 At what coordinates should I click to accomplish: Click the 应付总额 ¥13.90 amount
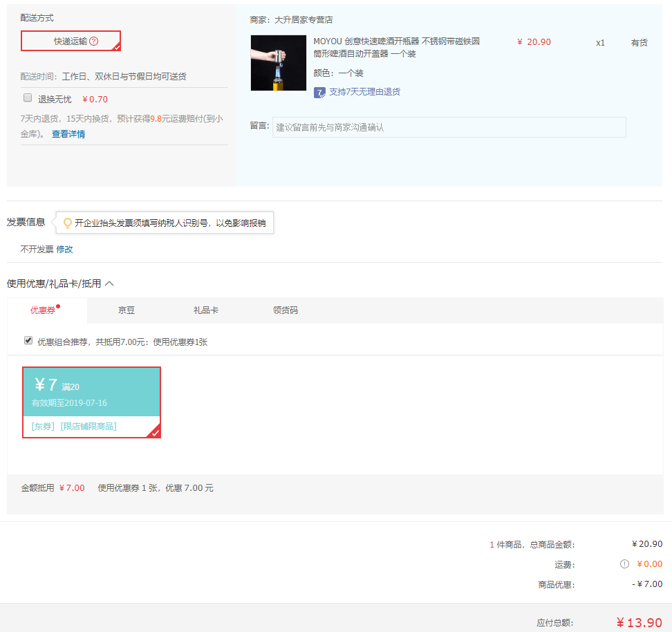point(640,622)
